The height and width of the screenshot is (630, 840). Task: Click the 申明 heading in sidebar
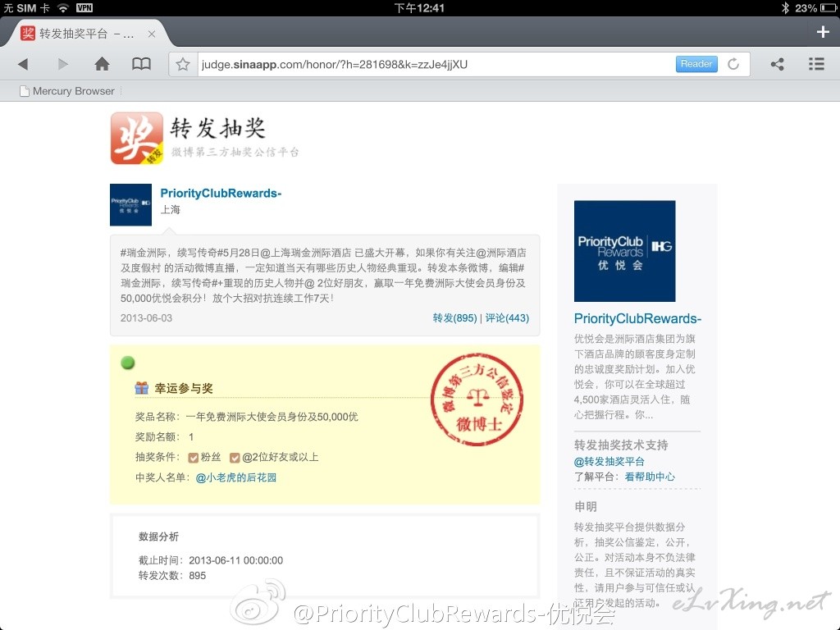pos(586,506)
